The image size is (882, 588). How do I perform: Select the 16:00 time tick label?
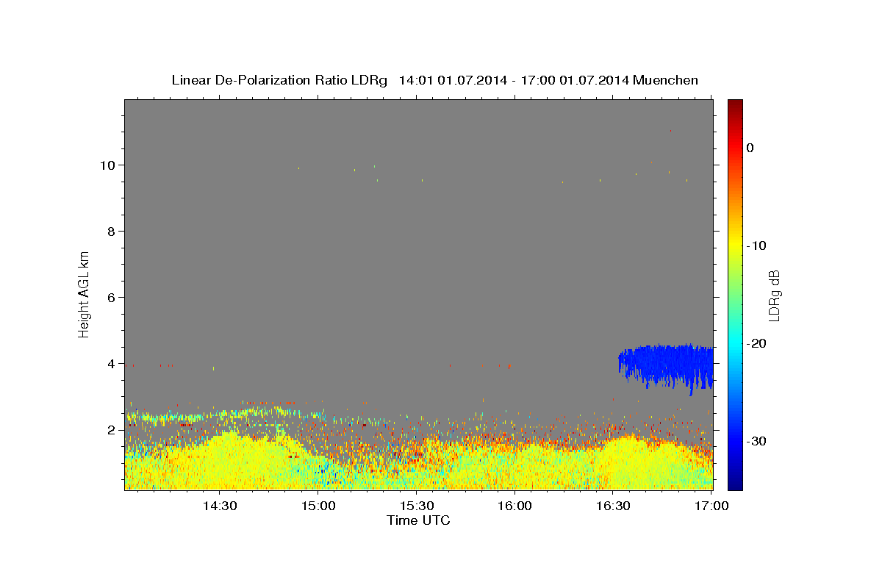pyautogui.click(x=515, y=506)
